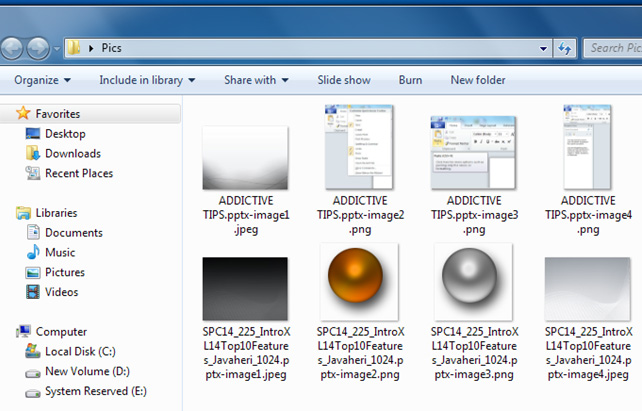642x411 pixels.
Task: Open Recent Places in navigation pane
Action: (x=79, y=173)
